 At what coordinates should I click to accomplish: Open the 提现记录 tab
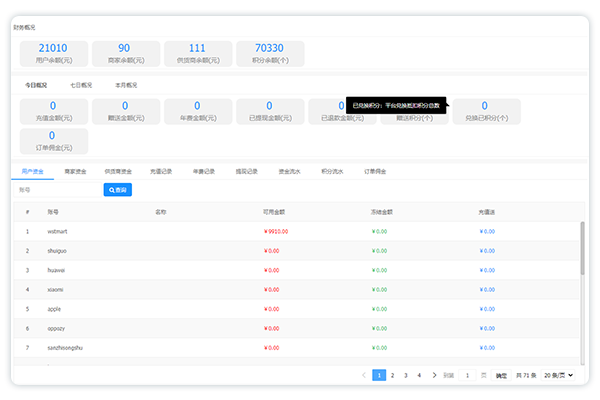(x=246, y=171)
